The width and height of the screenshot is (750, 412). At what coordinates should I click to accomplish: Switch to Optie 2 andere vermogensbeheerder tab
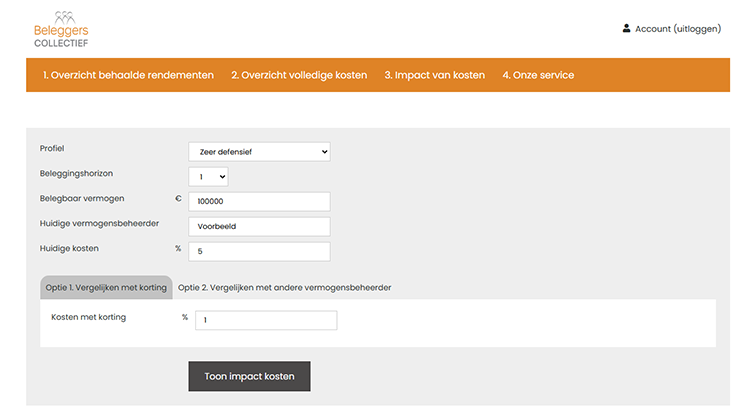click(284, 287)
